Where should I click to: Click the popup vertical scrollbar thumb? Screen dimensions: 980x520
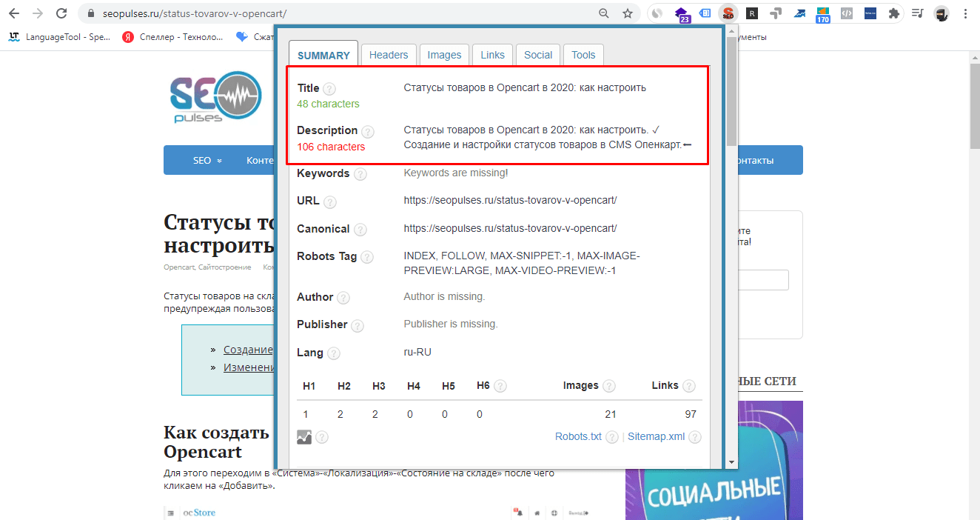pyautogui.click(x=731, y=92)
